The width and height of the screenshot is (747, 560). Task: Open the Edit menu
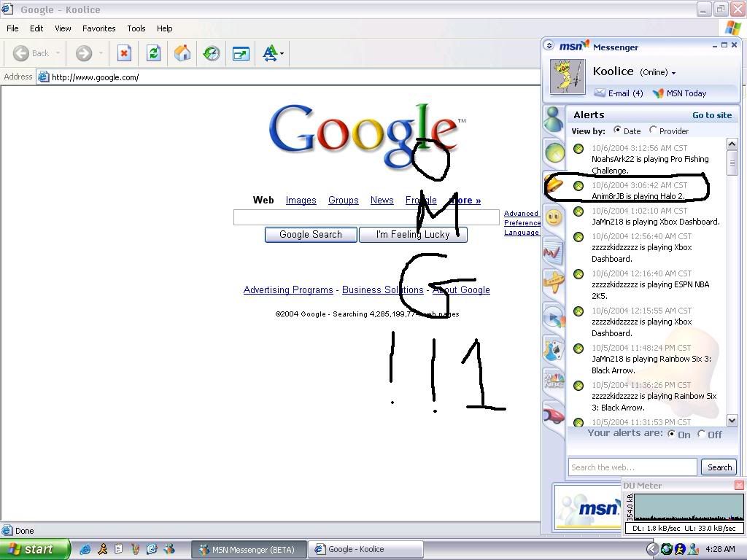(x=36, y=28)
